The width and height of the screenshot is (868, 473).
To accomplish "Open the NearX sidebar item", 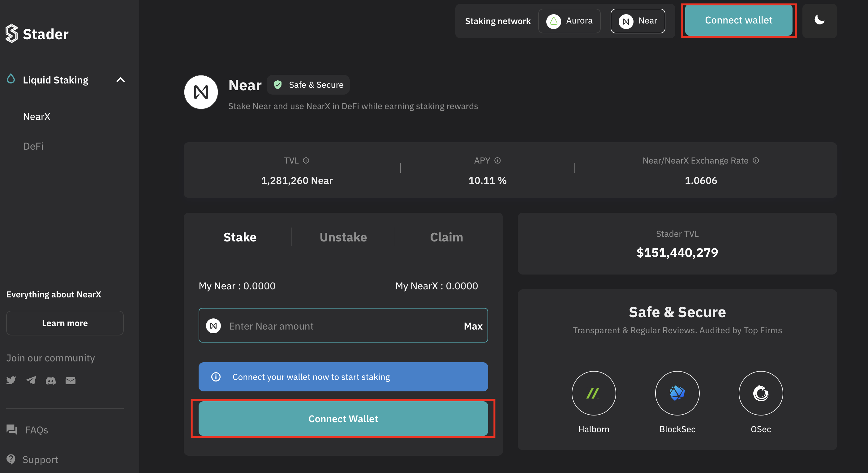I will coord(37,117).
